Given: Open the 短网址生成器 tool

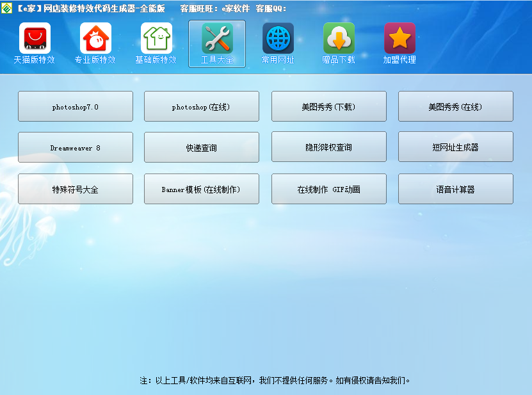Looking at the screenshot, I should point(456,147).
